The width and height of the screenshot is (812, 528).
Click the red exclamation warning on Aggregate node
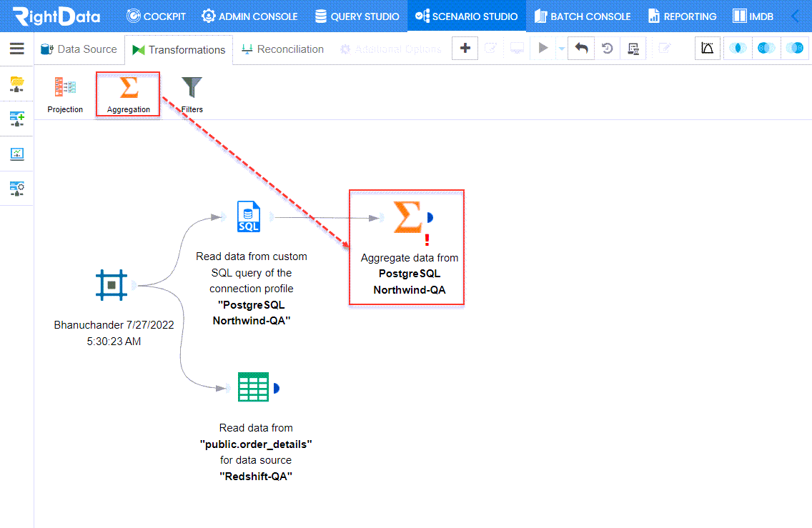tap(427, 239)
